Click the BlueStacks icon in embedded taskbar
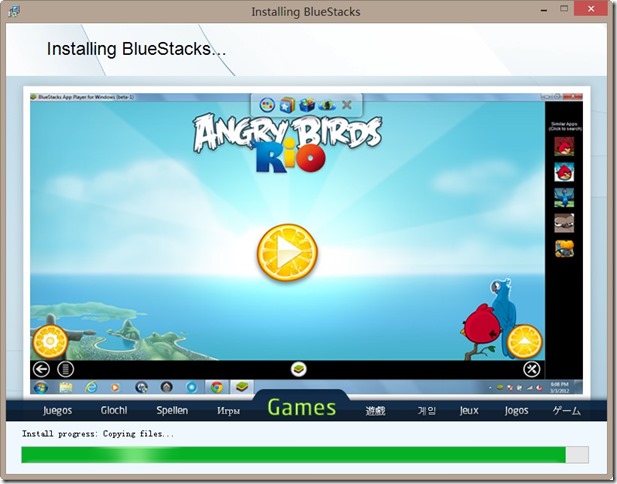 [x=242, y=387]
